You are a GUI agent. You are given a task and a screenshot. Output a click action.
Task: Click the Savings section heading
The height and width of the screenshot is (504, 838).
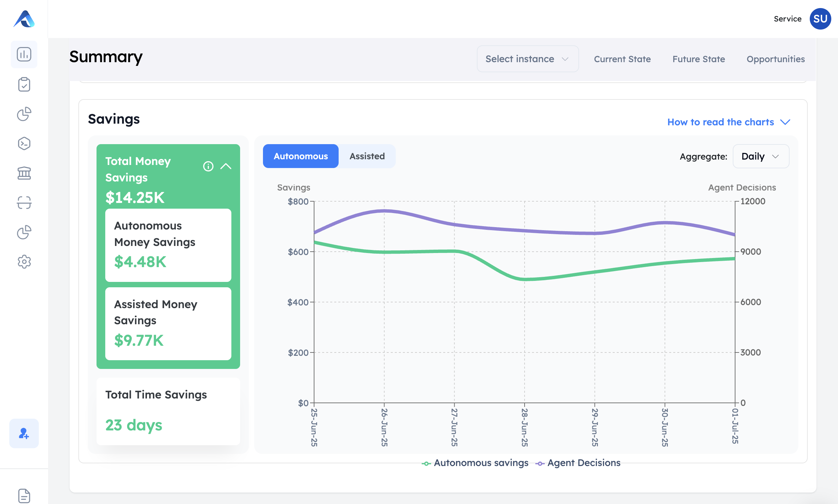click(x=114, y=119)
